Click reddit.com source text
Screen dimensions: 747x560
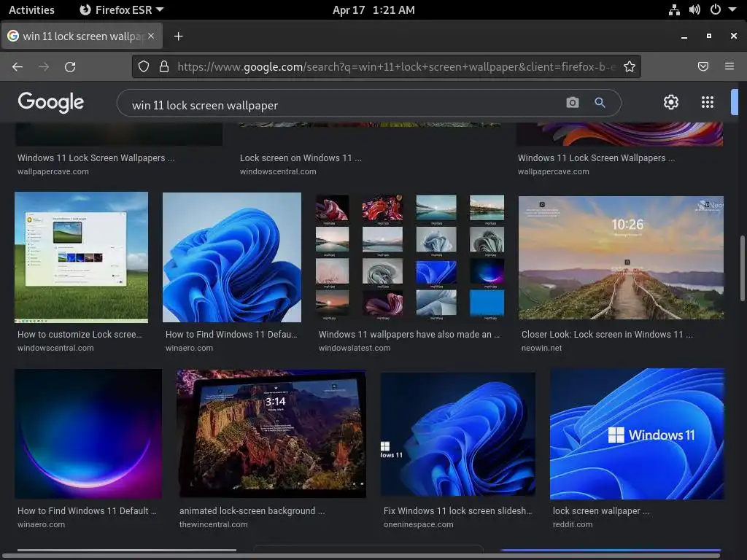click(x=573, y=524)
